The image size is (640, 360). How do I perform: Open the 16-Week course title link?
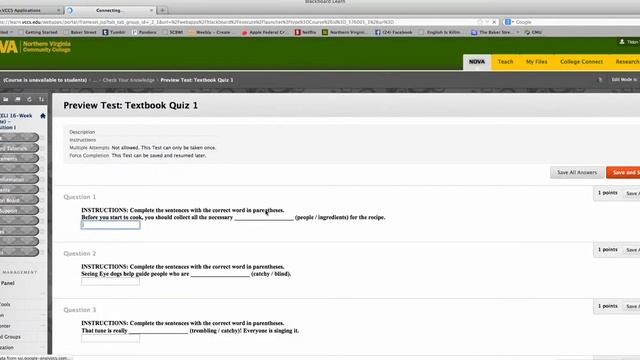tap(16, 121)
